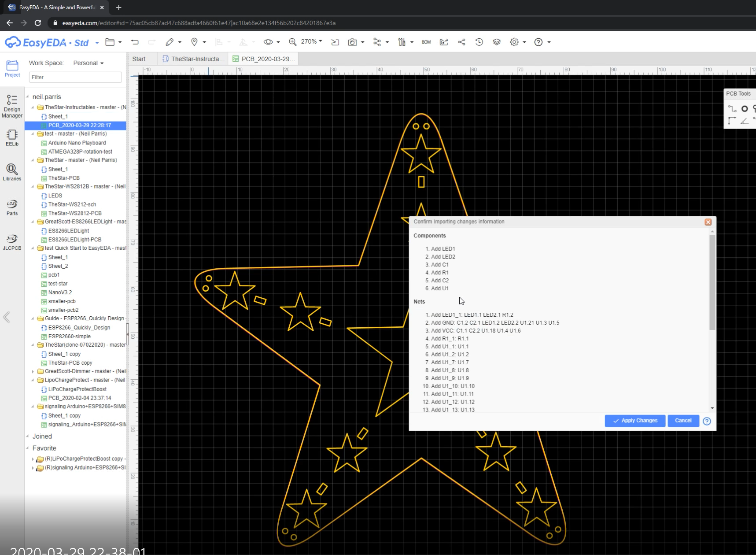The height and width of the screenshot is (555, 756).
Task: Open the Layer Manager icon in the toolbar
Action: (x=497, y=42)
